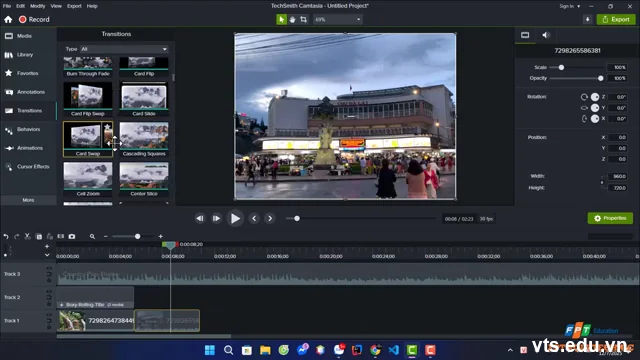Screen dimensions: 640x360
Task: Open the Favorites tab
Action: 28,73
